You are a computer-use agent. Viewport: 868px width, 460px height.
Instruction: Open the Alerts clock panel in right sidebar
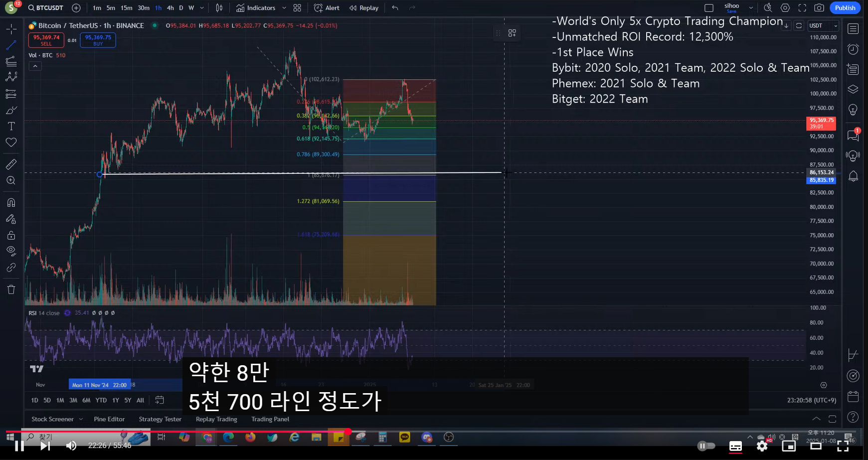coord(853,49)
